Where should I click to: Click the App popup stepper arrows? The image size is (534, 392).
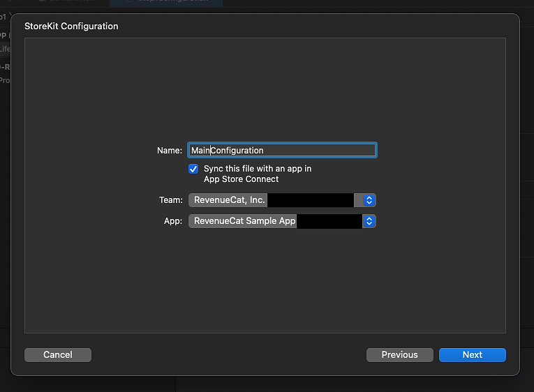pyautogui.click(x=369, y=221)
